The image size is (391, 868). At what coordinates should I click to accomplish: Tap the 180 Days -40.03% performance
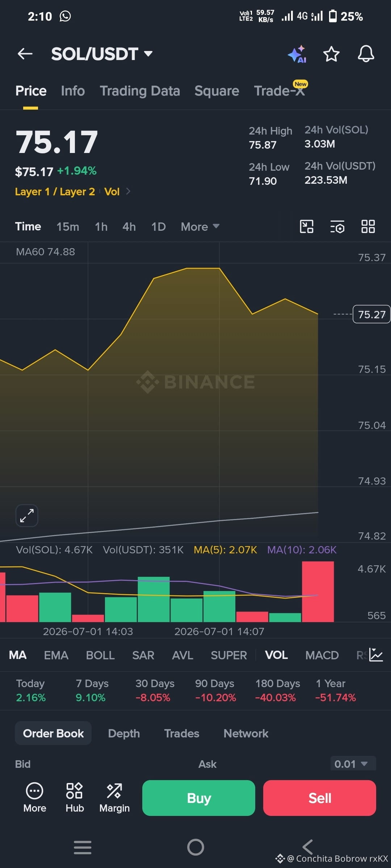(x=277, y=690)
